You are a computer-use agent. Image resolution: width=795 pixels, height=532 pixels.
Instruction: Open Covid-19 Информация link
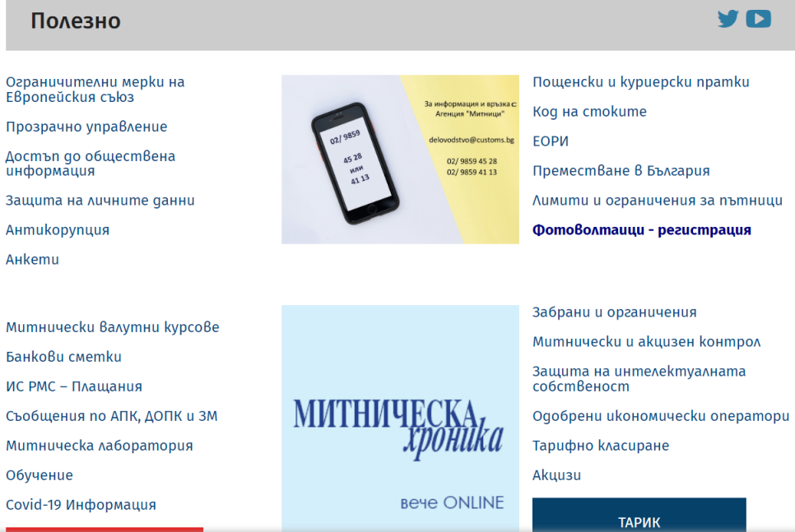tap(81, 505)
